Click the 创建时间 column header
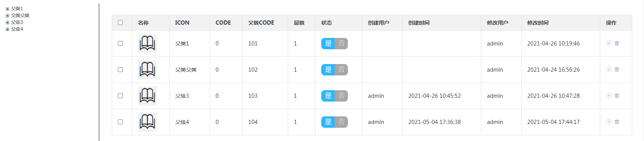The image size is (644, 141). click(x=419, y=23)
